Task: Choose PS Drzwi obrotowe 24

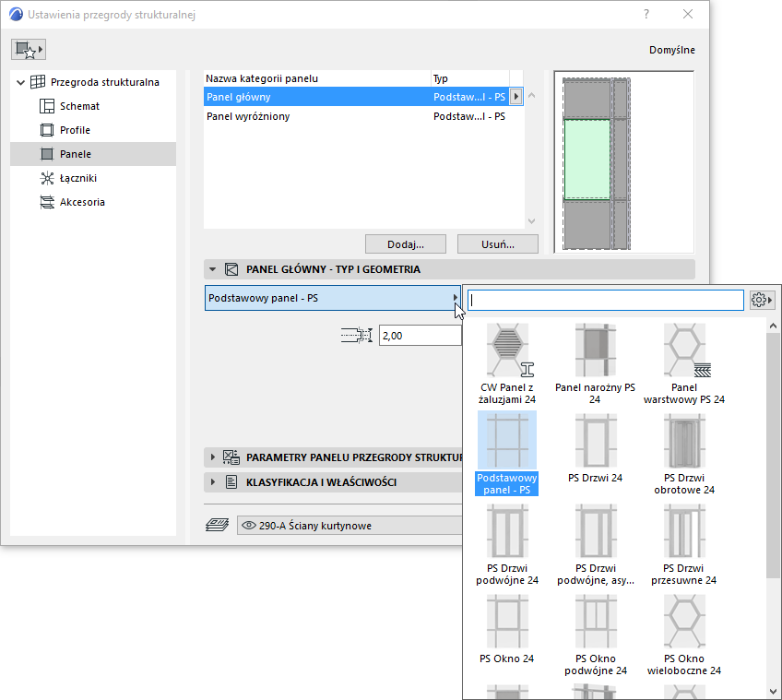Action: coord(683,454)
